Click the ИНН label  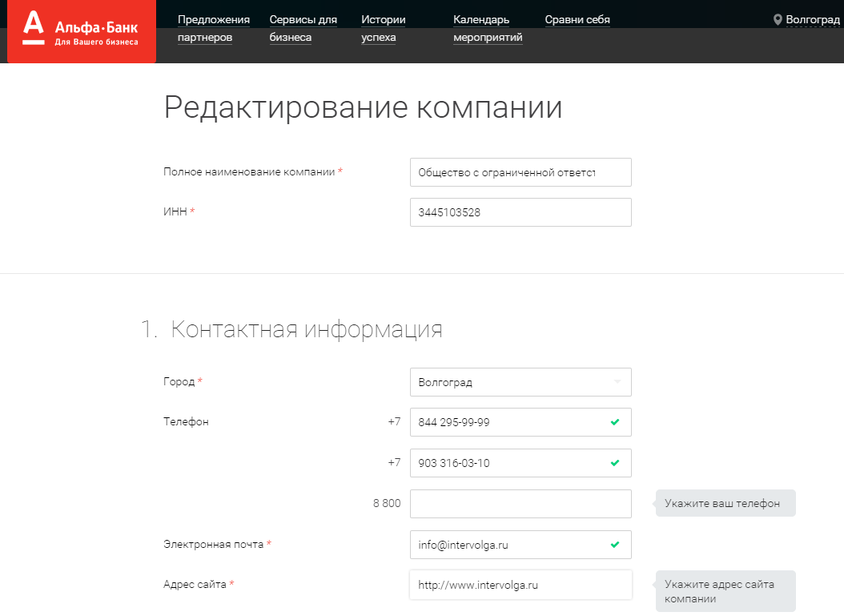coord(175,211)
